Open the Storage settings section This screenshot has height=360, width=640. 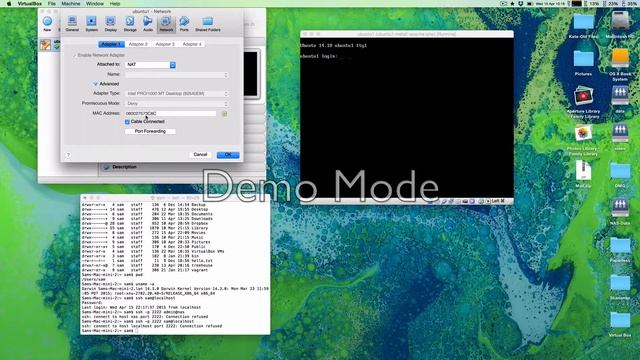pyautogui.click(x=130, y=24)
